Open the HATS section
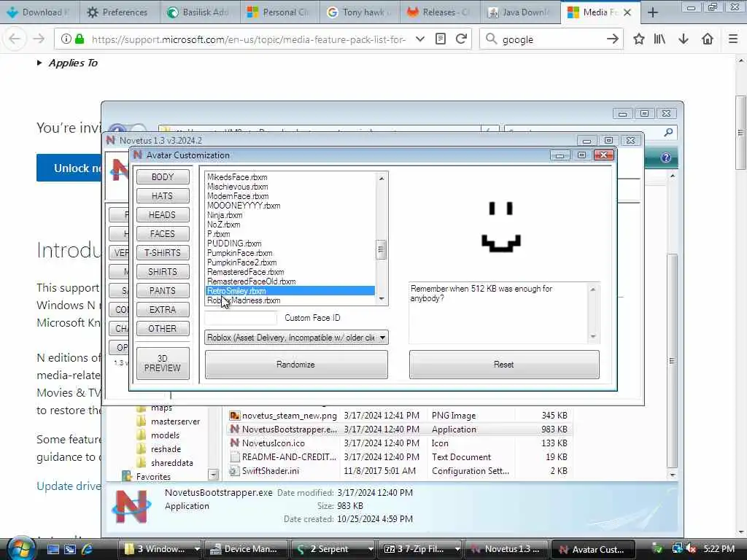This screenshot has height=560, width=747. click(x=163, y=196)
